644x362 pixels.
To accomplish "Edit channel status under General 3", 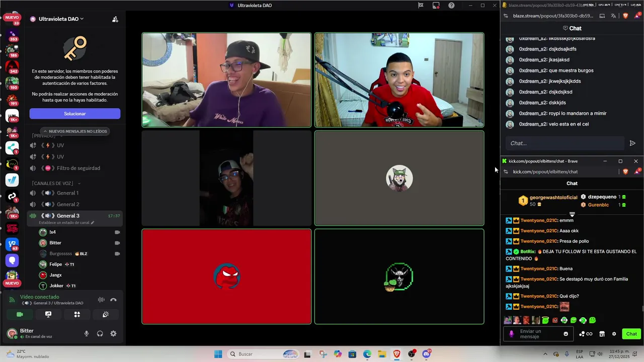I will [x=66, y=222].
